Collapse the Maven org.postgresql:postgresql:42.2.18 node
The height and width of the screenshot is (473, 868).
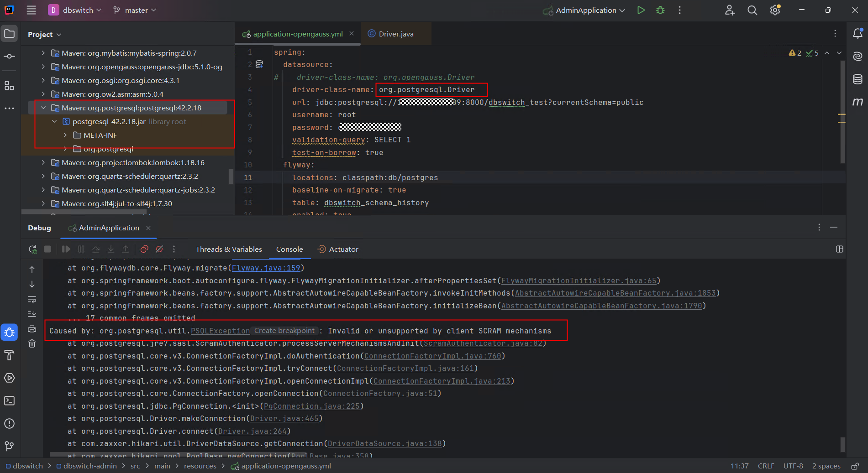click(43, 108)
